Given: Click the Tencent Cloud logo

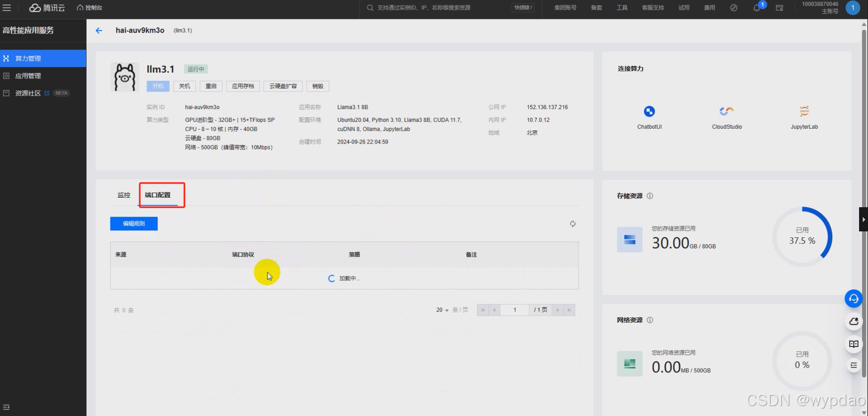Looking at the screenshot, I should pos(47,8).
